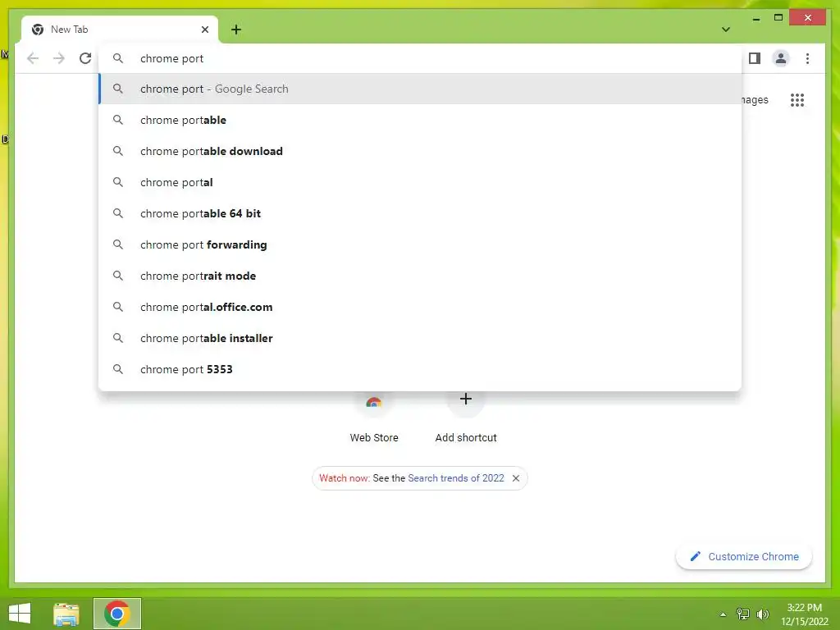Open Chrome three-dot menu

click(807, 58)
